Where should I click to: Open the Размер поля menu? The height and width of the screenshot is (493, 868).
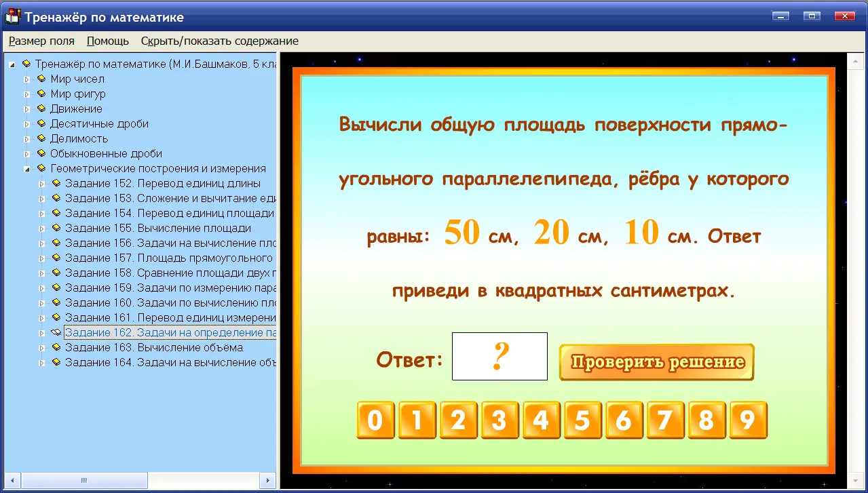click(x=41, y=41)
